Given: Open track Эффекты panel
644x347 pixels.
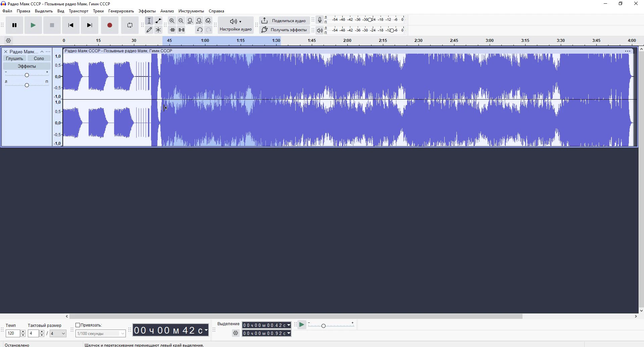Looking at the screenshot, I should (27, 66).
